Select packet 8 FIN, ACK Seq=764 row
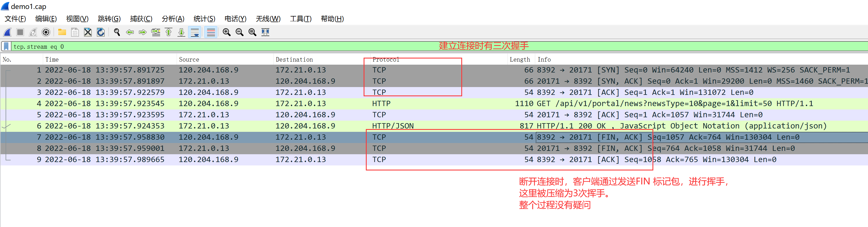This screenshot has width=868, height=227. click(x=434, y=148)
